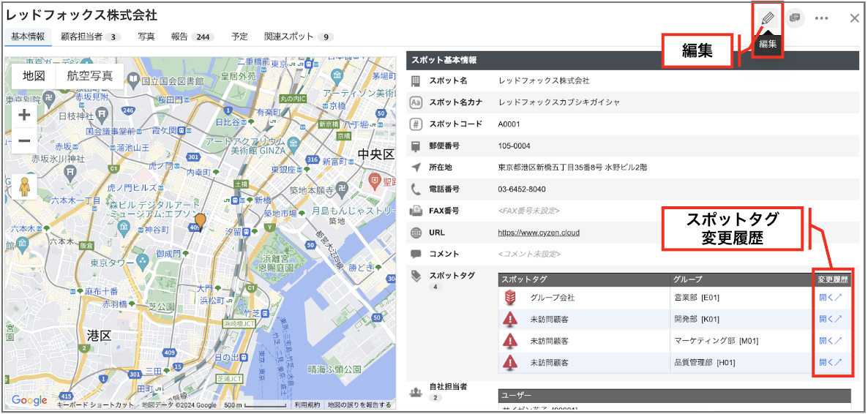Image resolution: width=868 pixels, height=414 pixels.
Task: Click the Aa icon beside スポット名カナ
Action: pos(416,102)
